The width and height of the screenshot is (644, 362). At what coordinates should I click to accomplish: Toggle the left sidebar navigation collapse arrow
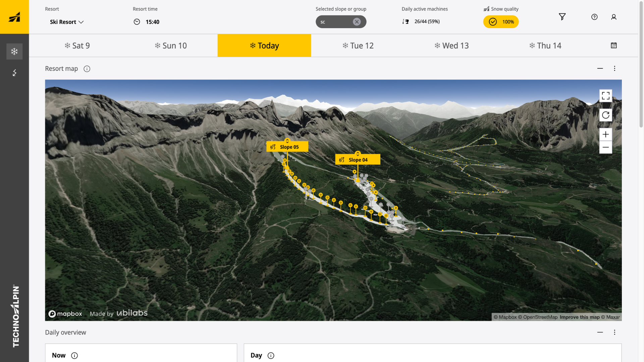pyautogui.click(x=14, y=72)
